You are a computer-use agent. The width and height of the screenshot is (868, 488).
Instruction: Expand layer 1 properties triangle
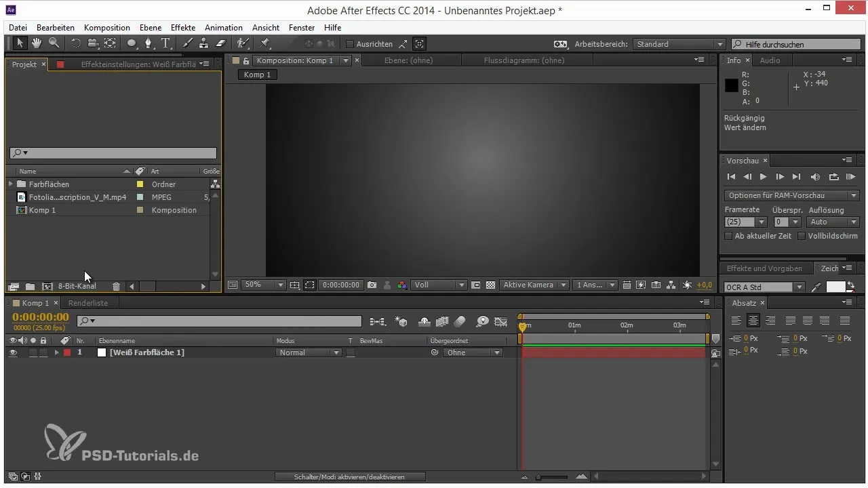pyautogui.click(x=56, y=352)
